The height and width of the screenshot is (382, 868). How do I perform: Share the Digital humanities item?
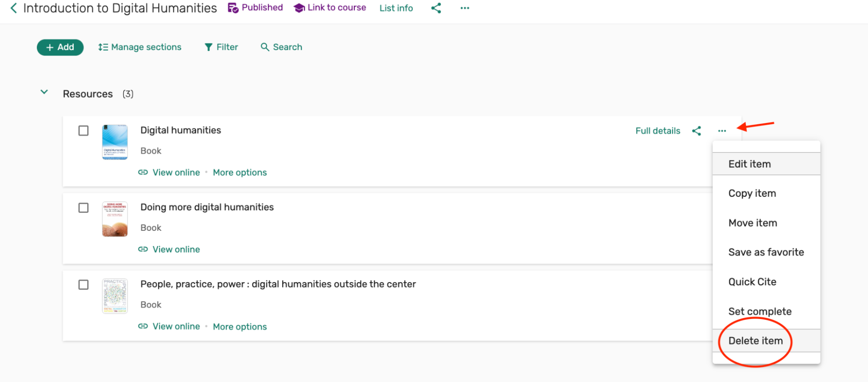point(696,131)
